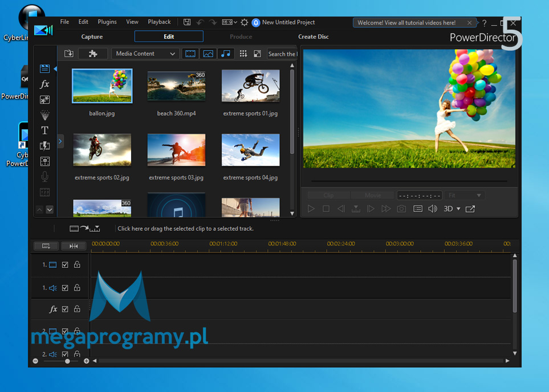Lock the fx track
This screenshot has height=392, width=549.
coord(77,309)
